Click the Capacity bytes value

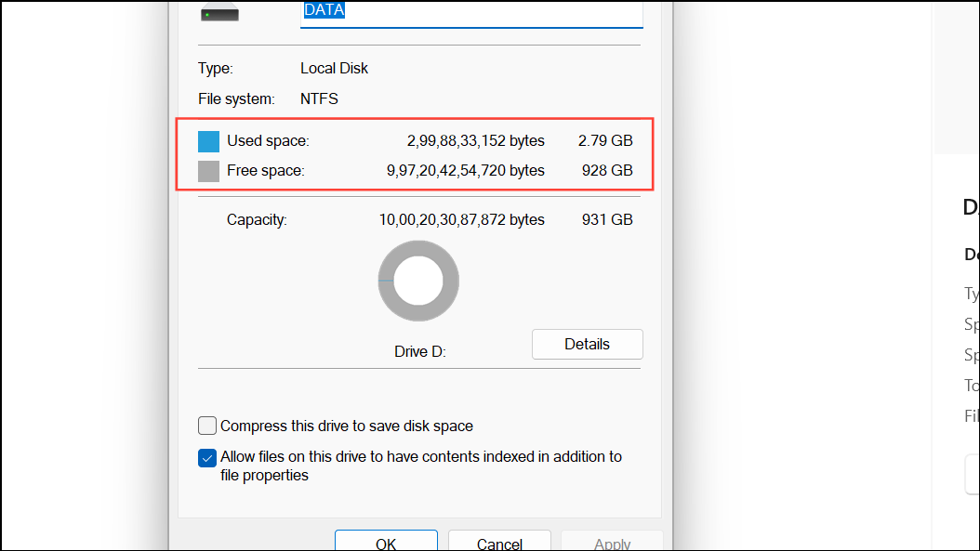[x=461, y=219]
